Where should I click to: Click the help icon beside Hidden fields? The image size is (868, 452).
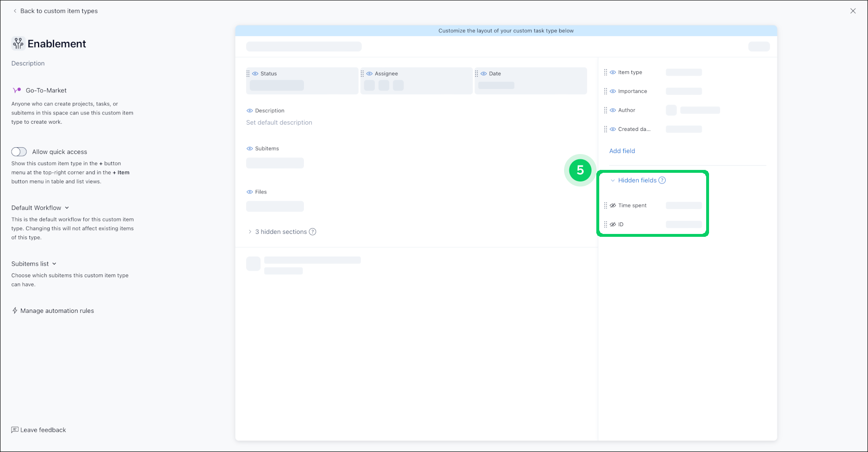662,181
